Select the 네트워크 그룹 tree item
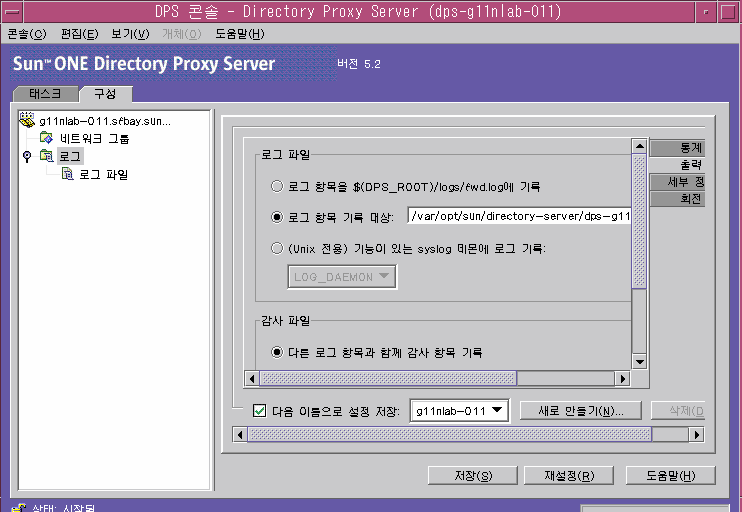This screenshot has width=742, height=512. (94, 139)
